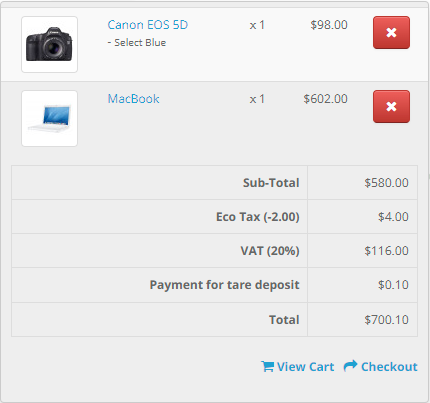Select the Canon $98.00 price
430x403 pixels.
(x=329, y=25)
